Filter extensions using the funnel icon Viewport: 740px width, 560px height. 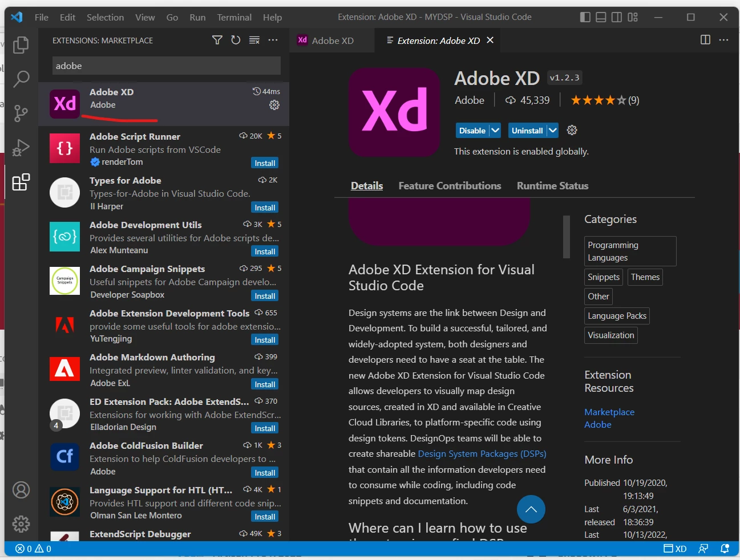click(217, 40)
